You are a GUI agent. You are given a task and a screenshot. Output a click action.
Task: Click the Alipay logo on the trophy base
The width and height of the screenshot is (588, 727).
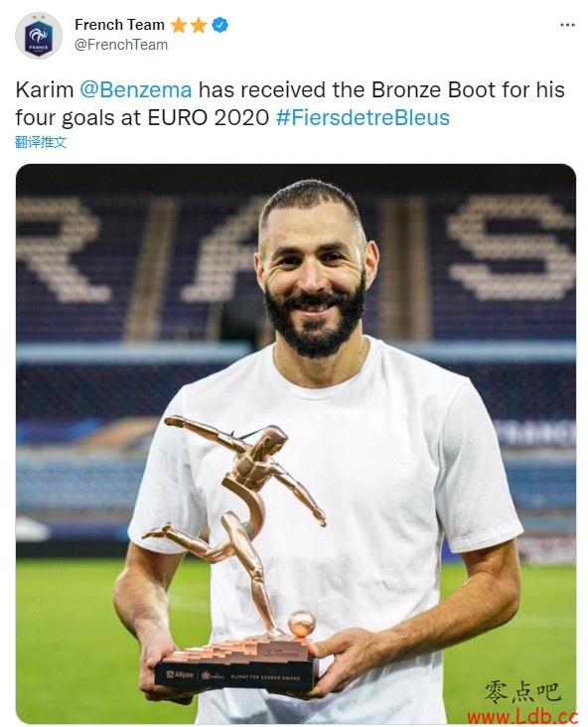[x=181, y=674]
